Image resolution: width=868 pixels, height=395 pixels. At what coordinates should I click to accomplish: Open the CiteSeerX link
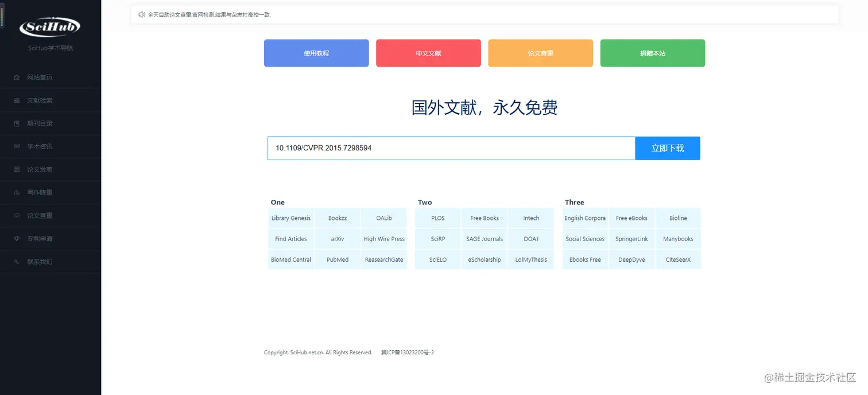click(678, 260)
